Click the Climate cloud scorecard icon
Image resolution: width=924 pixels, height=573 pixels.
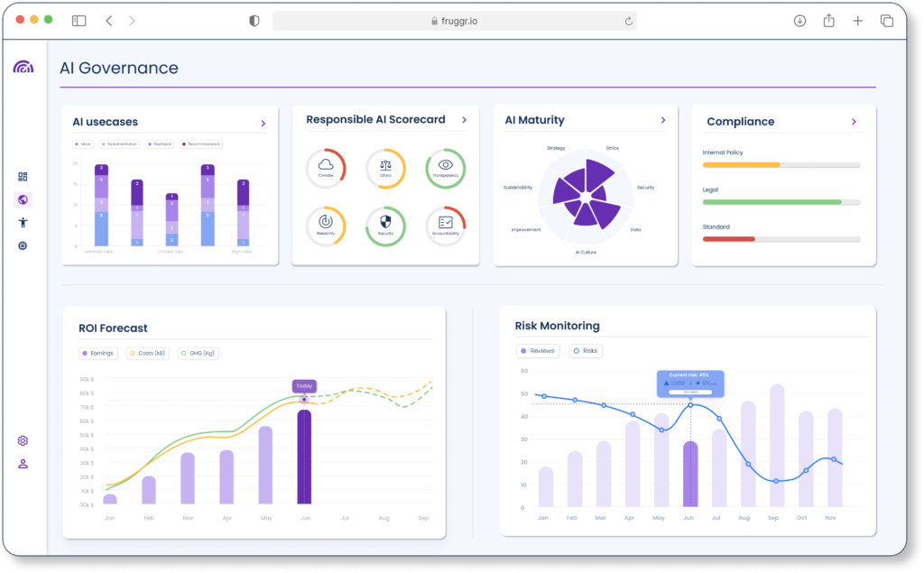tap(326, 169)
